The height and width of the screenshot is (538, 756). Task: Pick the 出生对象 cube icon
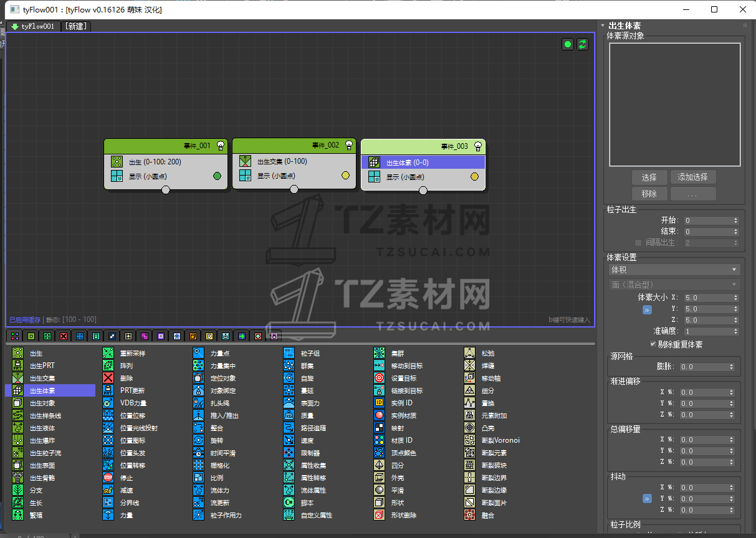[18, 403]
